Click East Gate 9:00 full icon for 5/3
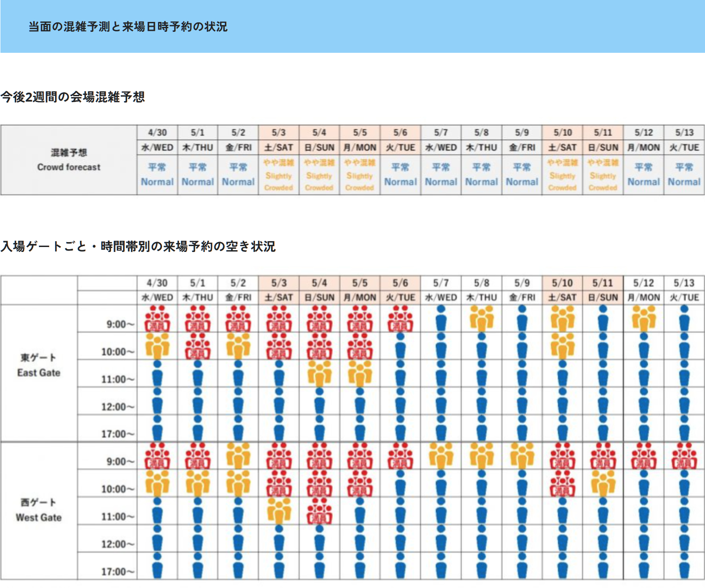This screenshot has height=588, width=705. point(279,319)
